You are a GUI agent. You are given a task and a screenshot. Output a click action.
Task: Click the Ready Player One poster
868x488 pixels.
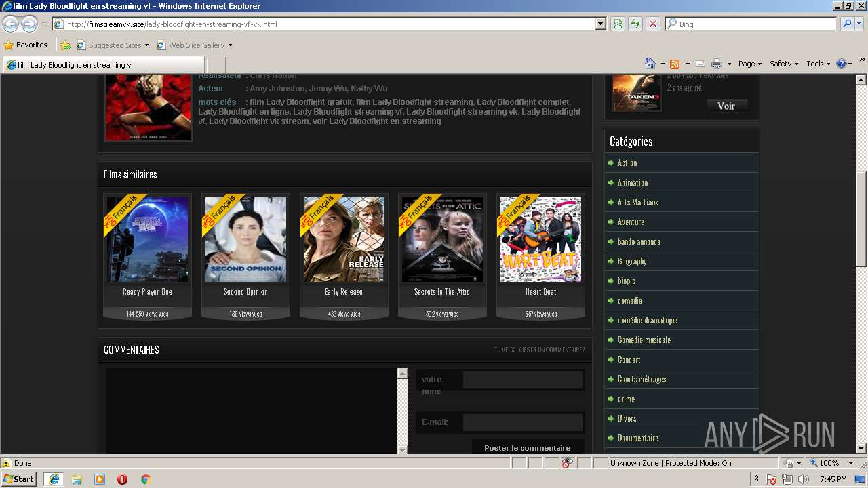click(x=147, y=239)
